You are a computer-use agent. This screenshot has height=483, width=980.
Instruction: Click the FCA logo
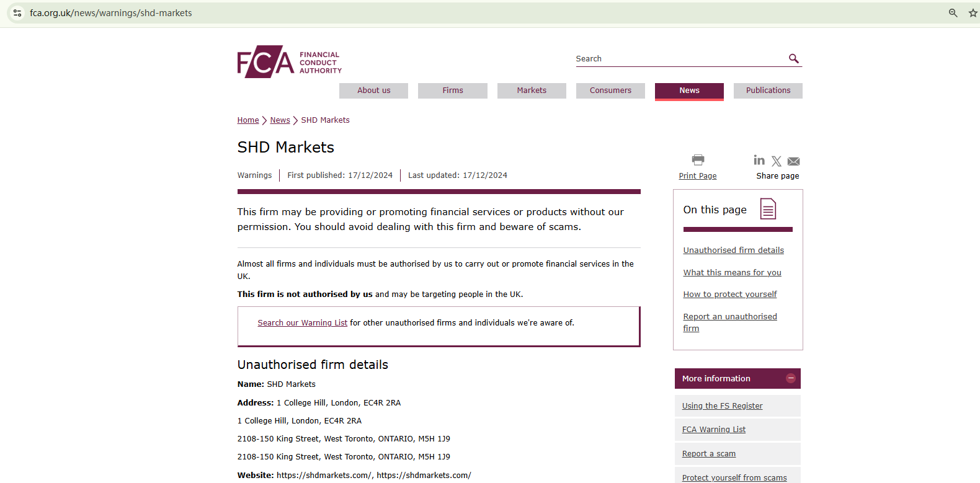289,61
